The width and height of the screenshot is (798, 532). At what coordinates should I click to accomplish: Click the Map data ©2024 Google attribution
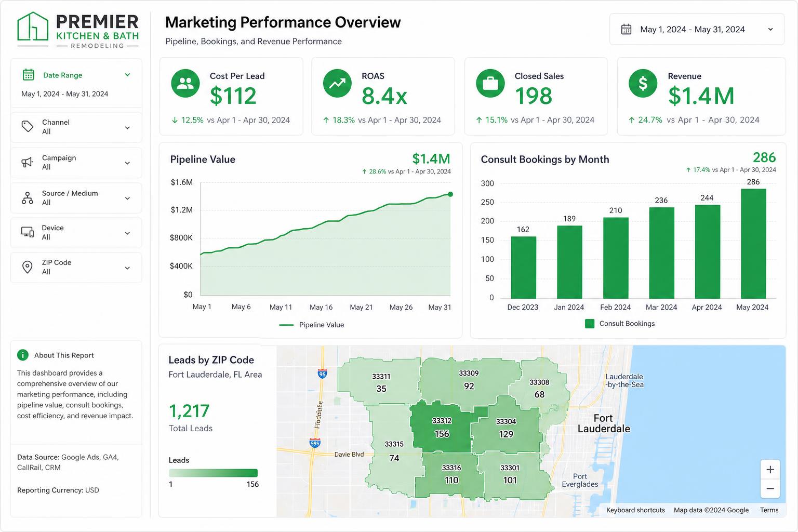point(711,510)
